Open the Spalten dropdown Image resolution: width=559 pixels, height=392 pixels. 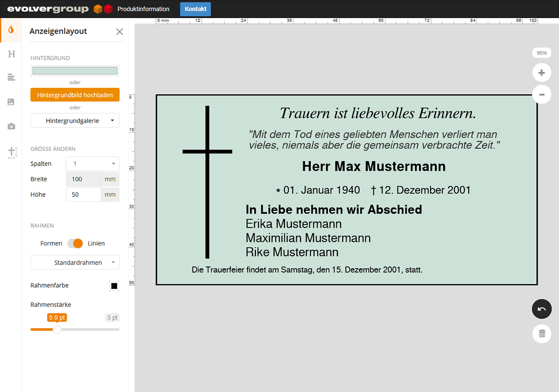93,164
